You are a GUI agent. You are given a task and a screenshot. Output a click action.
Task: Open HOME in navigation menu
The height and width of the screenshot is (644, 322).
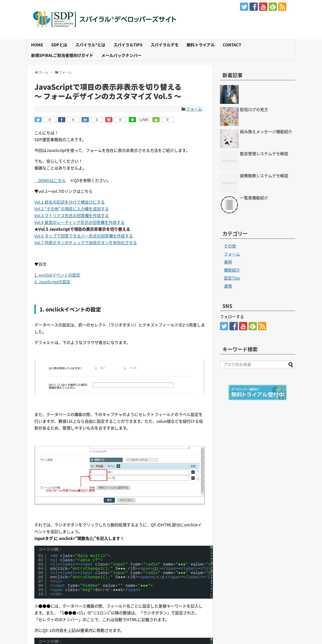37,45
